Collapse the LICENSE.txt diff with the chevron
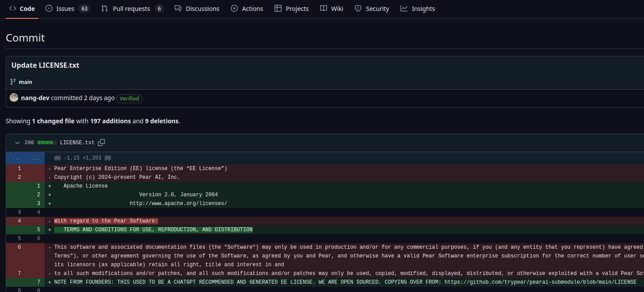 coord(17,143)
